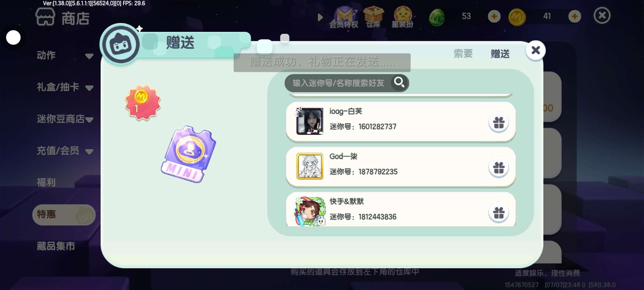The image size is (644, 290).
Task: Switch to the 赠送 tab
Action: point(500,54)
